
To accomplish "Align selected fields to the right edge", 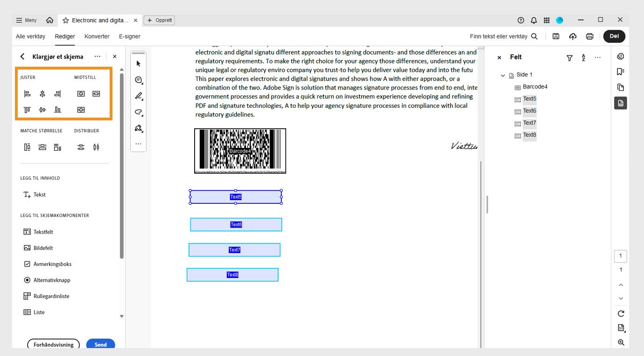I will pyautogui.click(x=57, y=94).
